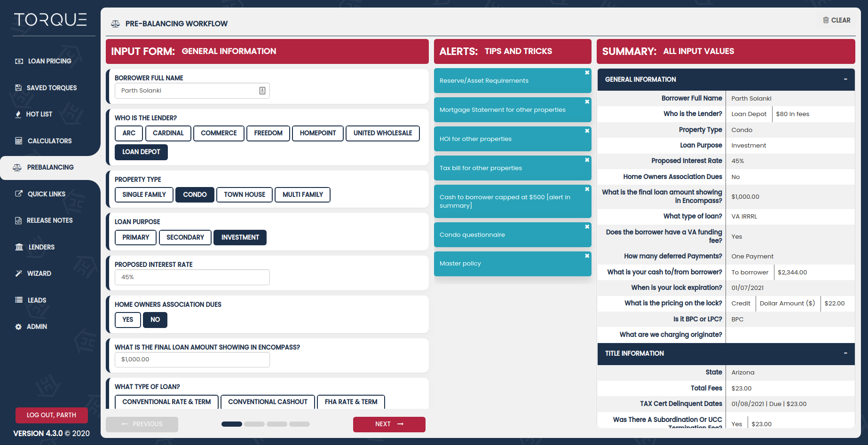Click the Lenders bank building icon
This screenshot has width=868, height=445.
19,247
